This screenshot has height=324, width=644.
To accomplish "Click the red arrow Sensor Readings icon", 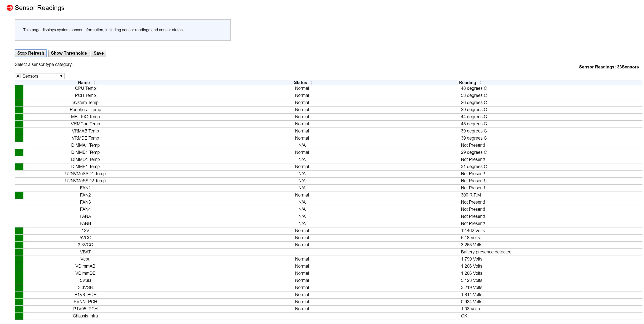I will click(x=10, y=8).
